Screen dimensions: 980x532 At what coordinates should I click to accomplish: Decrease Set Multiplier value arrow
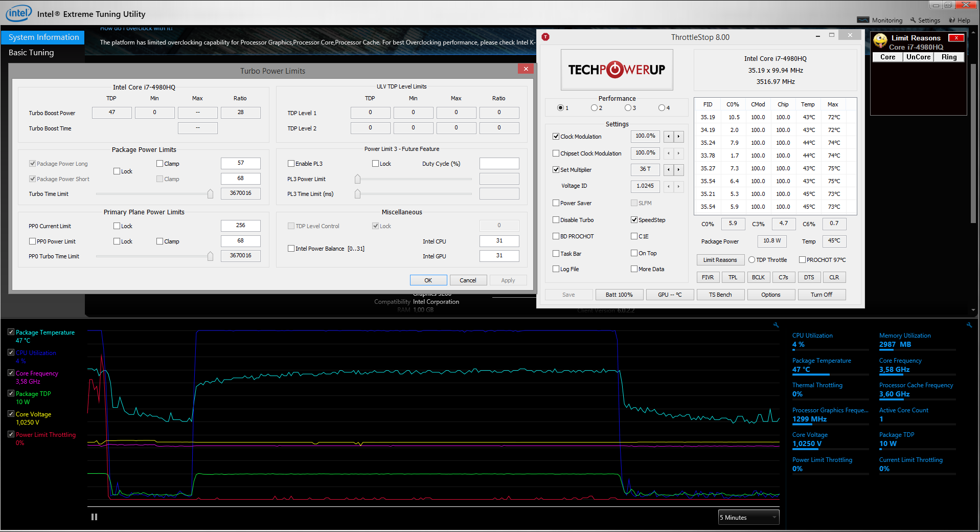coord(668,169)
